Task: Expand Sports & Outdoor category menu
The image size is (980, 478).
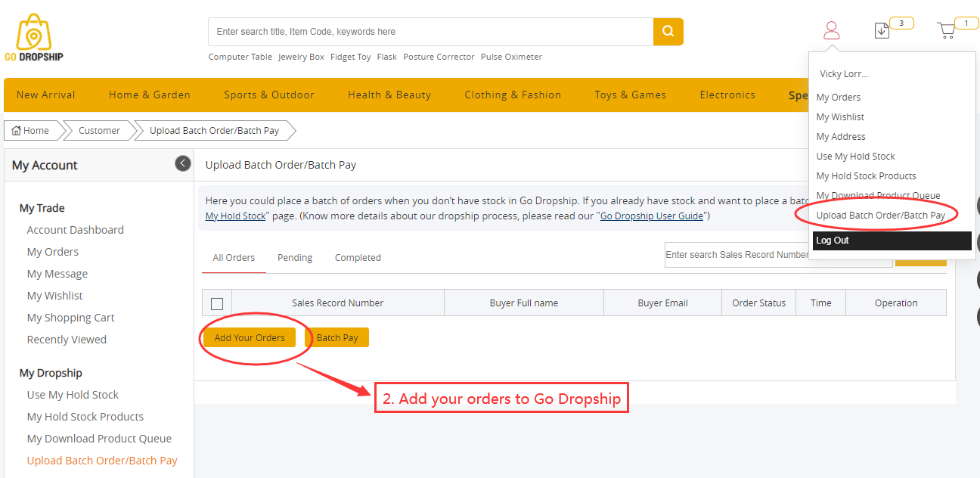Action: click(268, 95)
